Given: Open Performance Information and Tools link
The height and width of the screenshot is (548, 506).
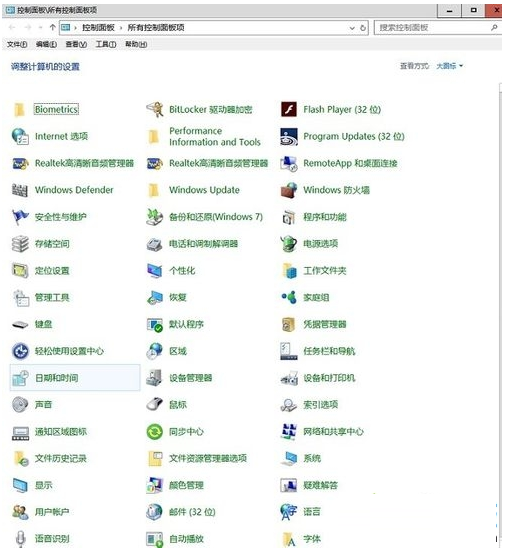Looking at the screenshot, I should tap(215, 136).
